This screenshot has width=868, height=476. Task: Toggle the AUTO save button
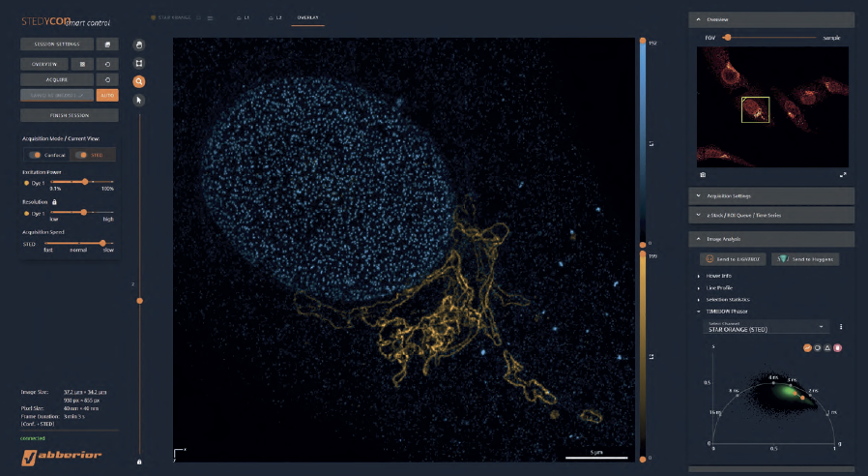108,96
